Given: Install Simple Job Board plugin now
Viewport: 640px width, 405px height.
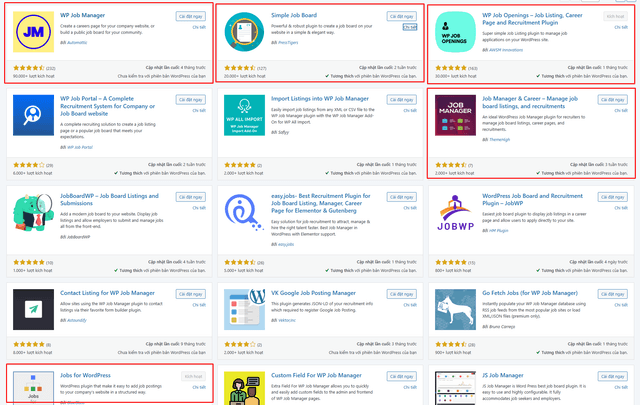Looking at the screenshot, I should (x=402, y=16).
